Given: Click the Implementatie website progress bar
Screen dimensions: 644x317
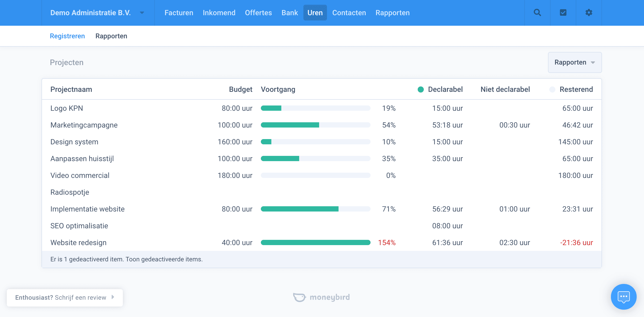Looking at the screenshot, I should click(x=315, y=209).
